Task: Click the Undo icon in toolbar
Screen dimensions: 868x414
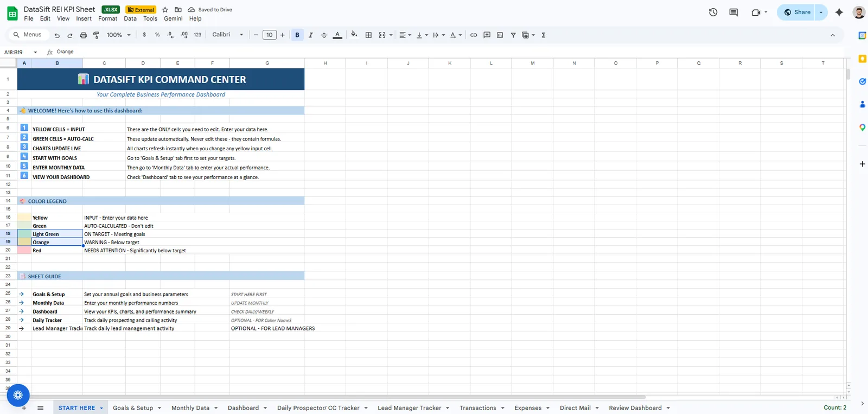Action: point(57,35)
